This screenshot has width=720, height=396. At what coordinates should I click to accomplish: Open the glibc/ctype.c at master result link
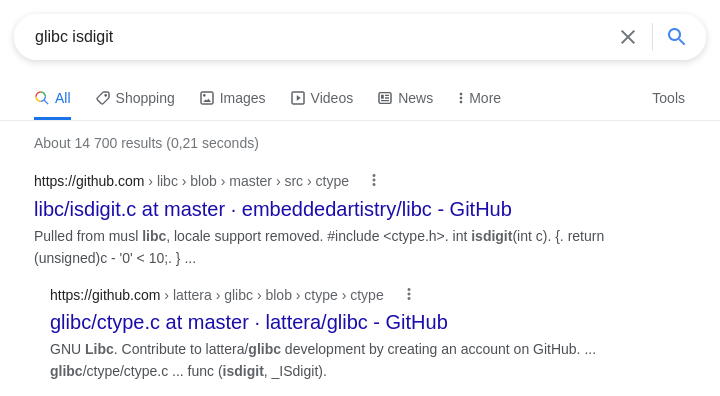(x=249, y=322)
